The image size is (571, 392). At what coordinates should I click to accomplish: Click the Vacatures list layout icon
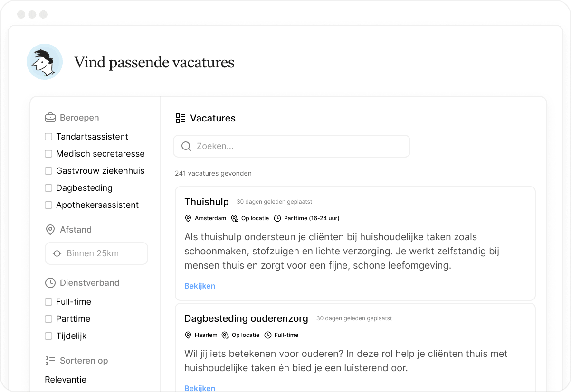tap(180, 118)
